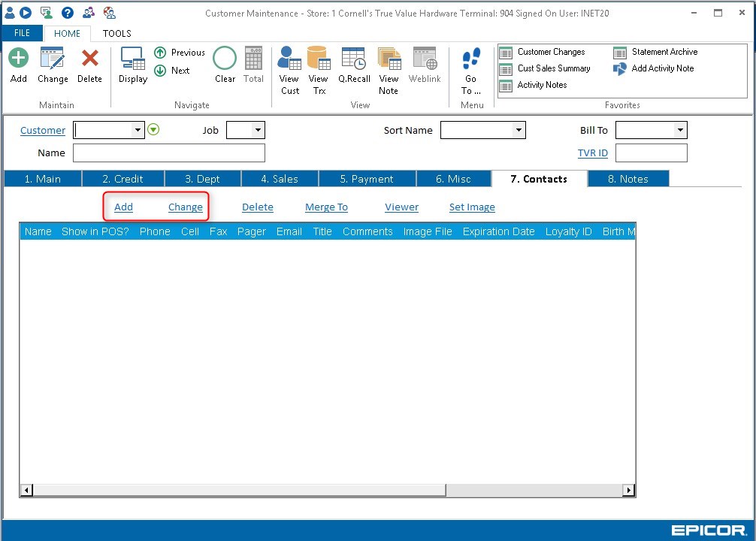Click the Merge To link
756x541 pixels.
point(326,207)
